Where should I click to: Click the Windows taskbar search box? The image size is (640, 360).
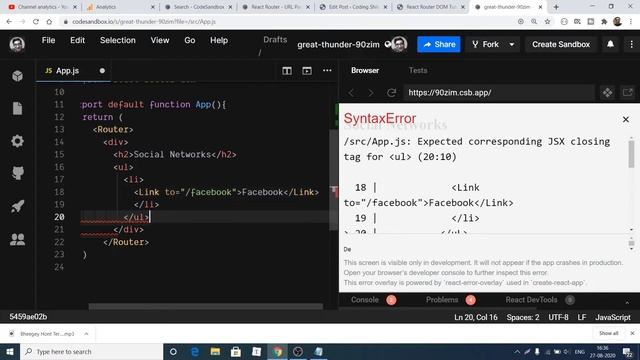coord(91,351)
